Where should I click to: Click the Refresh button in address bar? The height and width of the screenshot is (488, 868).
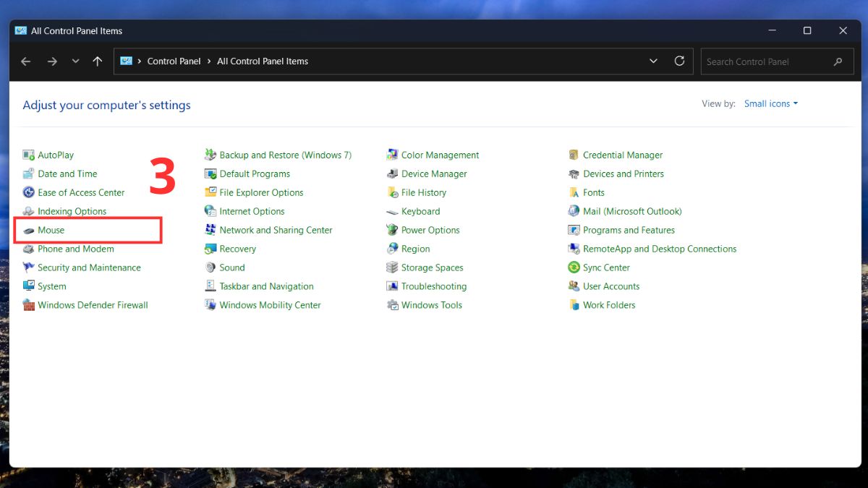click(x=679, y=61)
